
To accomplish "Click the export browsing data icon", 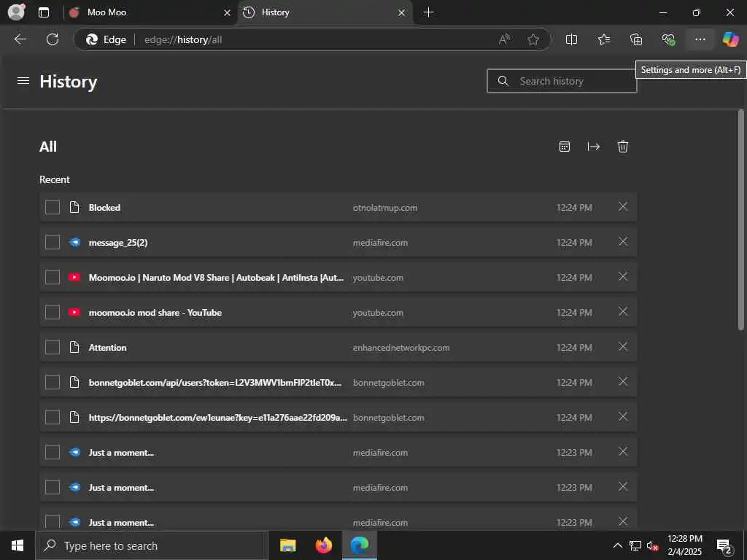I will point(594,147).
